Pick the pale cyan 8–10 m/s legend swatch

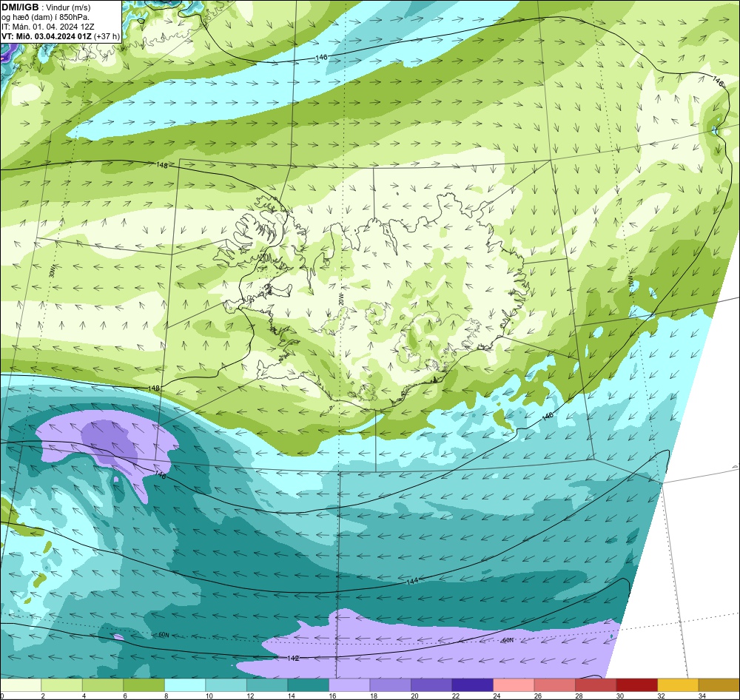185,684
